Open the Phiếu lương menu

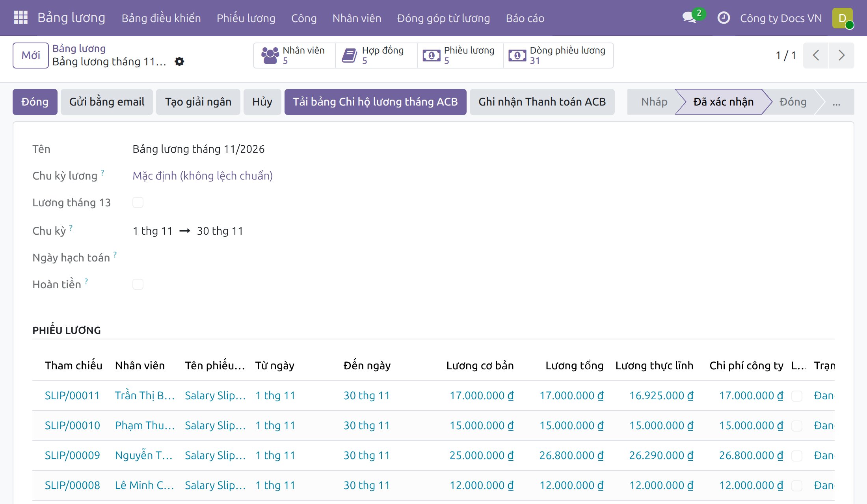pos(246,18)
